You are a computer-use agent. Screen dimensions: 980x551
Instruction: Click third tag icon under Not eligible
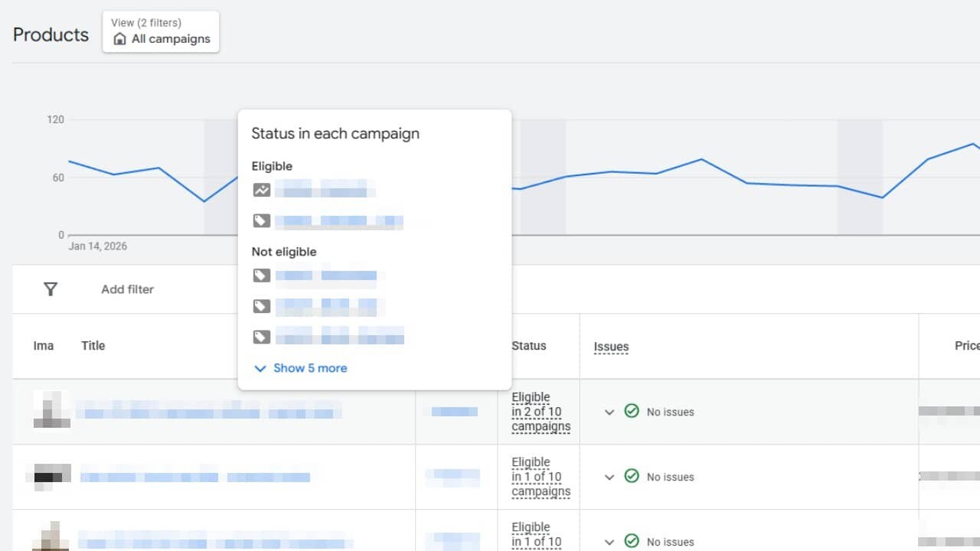pos(262,337)
